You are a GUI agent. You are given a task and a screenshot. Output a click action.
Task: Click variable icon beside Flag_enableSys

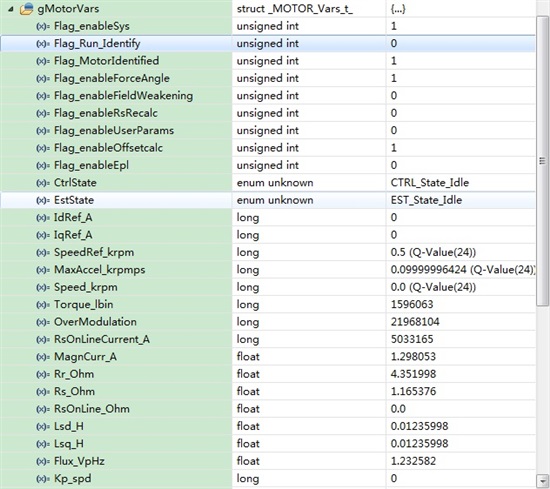coord(43,26)
